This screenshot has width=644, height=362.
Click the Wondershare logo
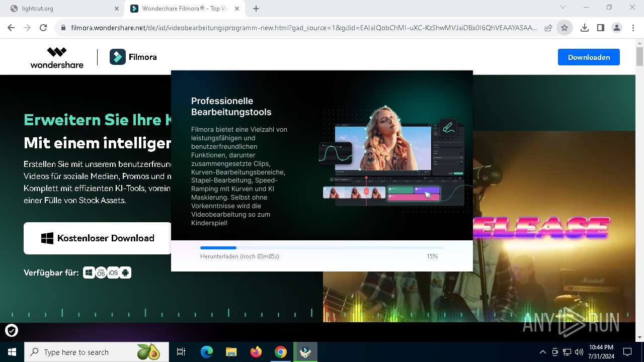pos(57,57)
